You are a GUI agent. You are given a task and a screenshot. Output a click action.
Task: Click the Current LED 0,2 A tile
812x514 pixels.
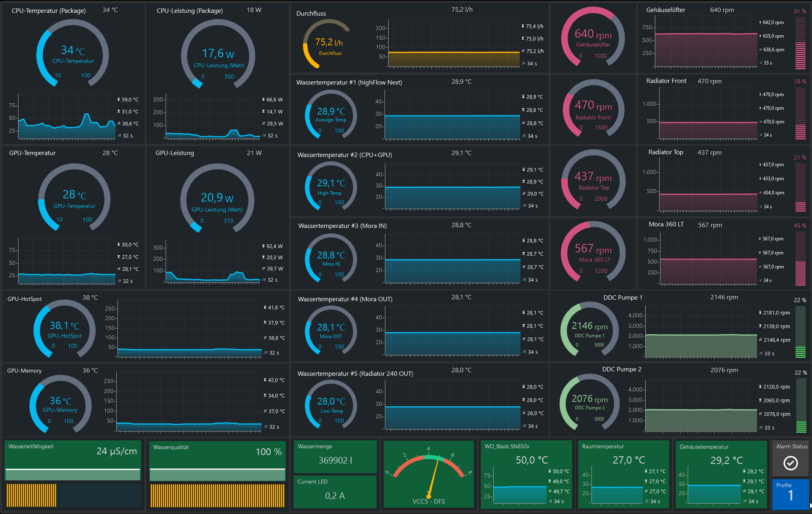335,492
